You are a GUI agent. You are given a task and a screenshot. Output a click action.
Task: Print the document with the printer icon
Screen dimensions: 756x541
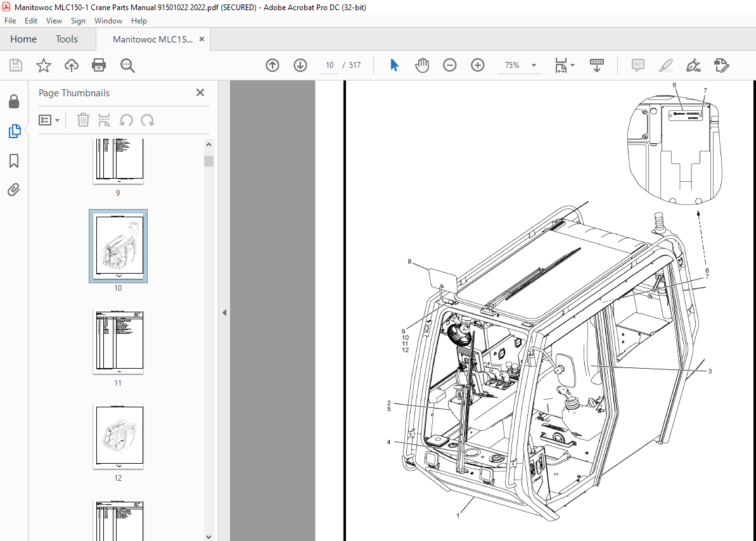pos(99,65)
